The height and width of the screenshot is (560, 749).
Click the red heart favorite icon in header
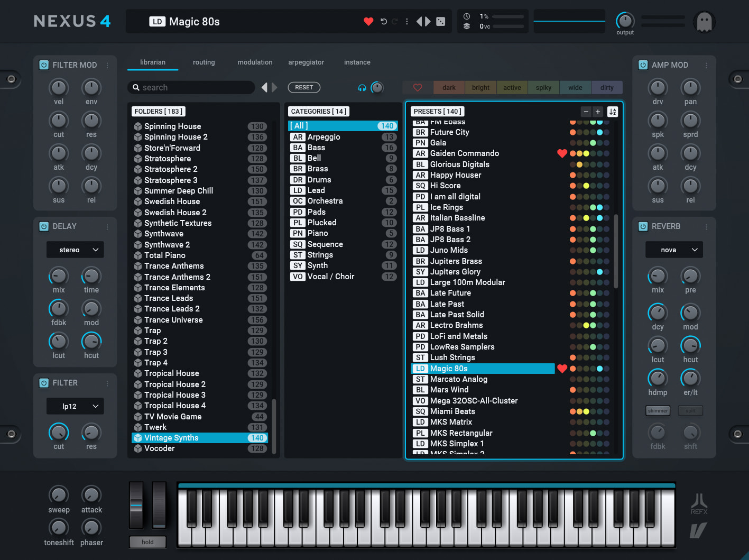[368, 22]
